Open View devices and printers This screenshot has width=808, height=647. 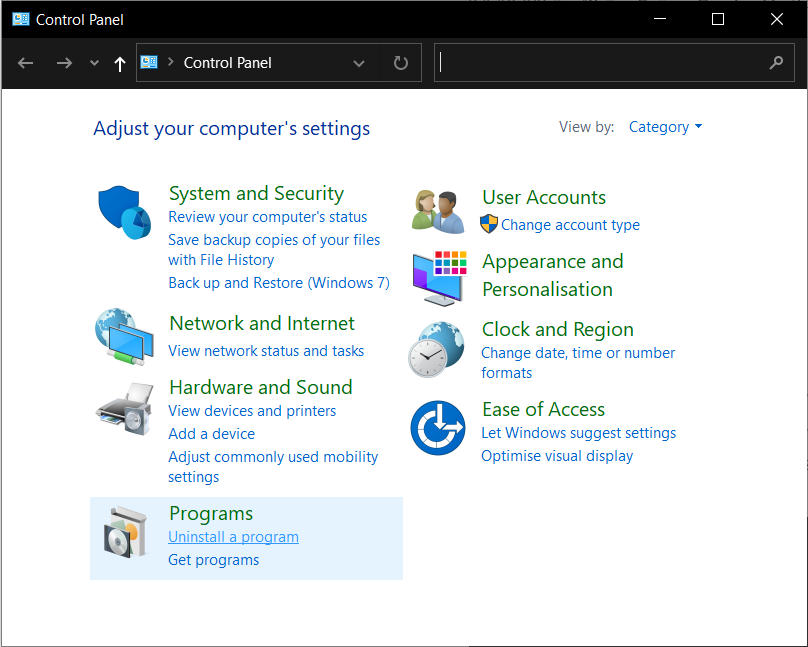pyautogui.click(x=252, y=411)
